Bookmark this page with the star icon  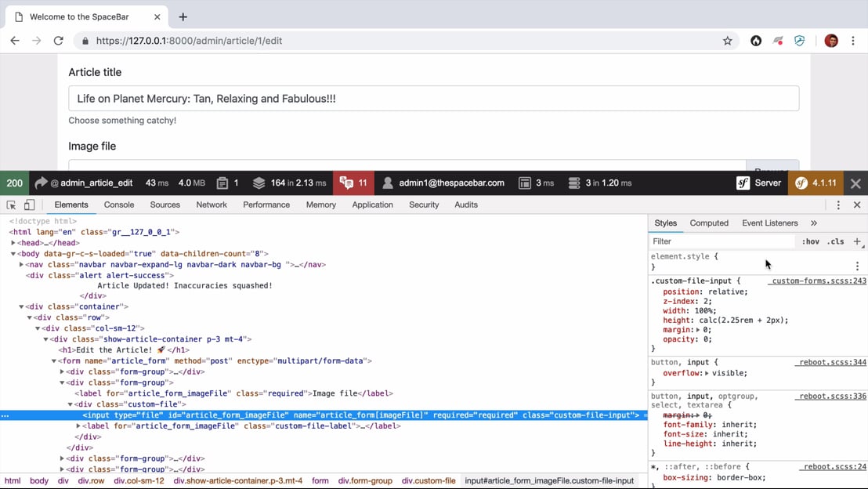727,41
